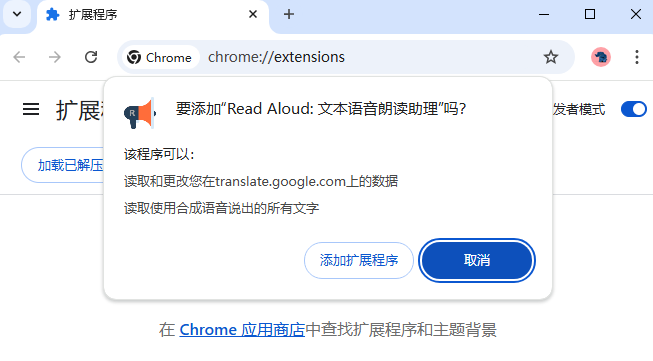This screenshot has width=653, height=361.
Task: Maximize the browser window
Action: [x=590, y=14]
